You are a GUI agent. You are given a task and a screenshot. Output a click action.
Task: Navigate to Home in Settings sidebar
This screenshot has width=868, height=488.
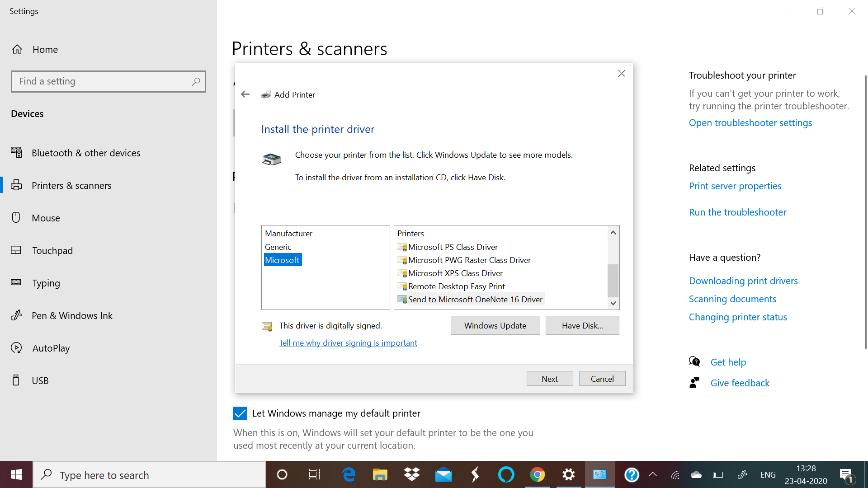(45, 50)
